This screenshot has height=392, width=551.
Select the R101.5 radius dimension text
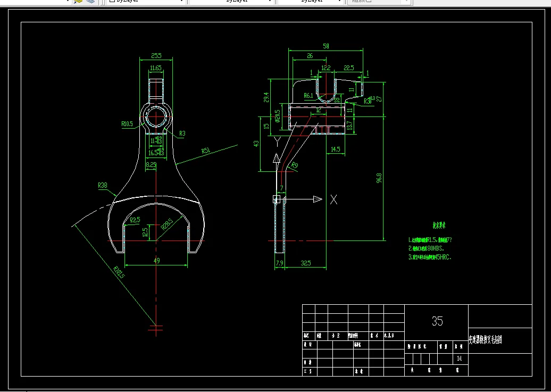click(x=119, y=272)
